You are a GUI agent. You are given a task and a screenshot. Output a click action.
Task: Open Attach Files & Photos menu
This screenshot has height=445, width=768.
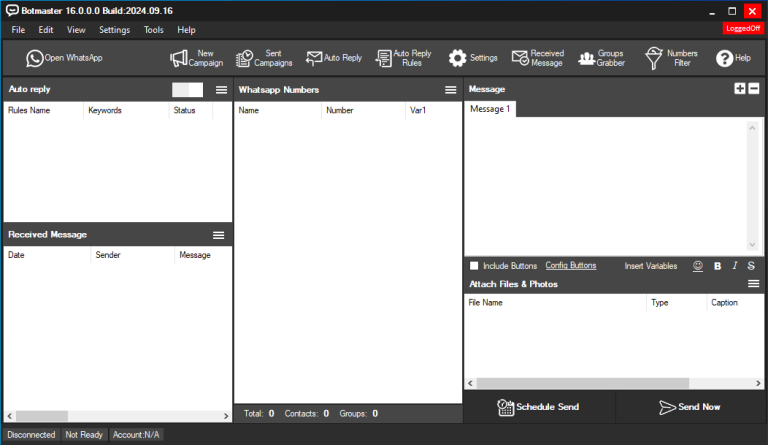(x=754, y=284)
